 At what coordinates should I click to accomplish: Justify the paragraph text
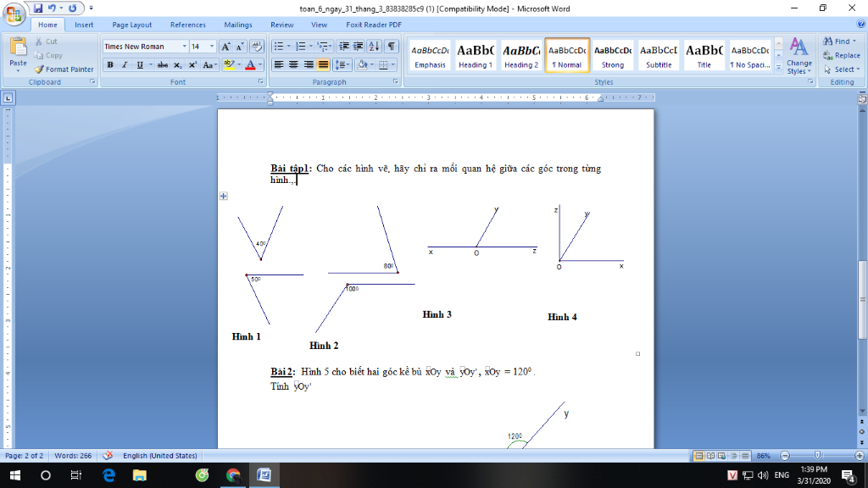point(323,64)
